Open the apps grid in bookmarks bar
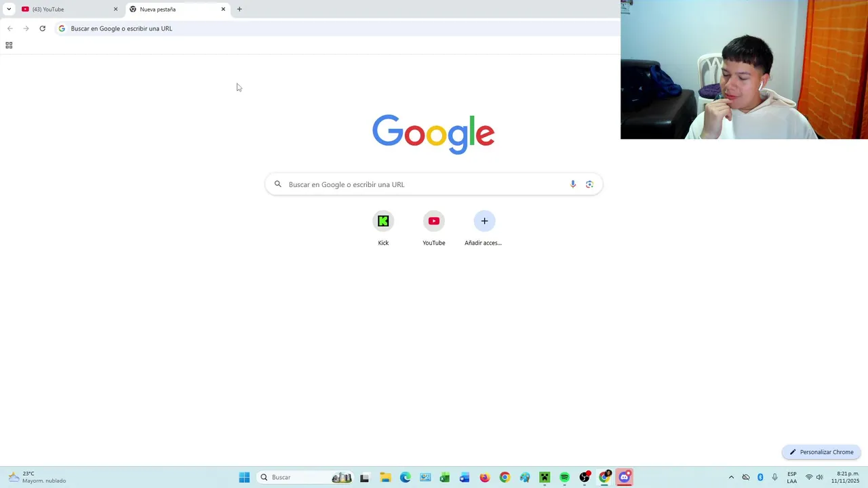Screen dimensions: 868x488 point(9,45)
